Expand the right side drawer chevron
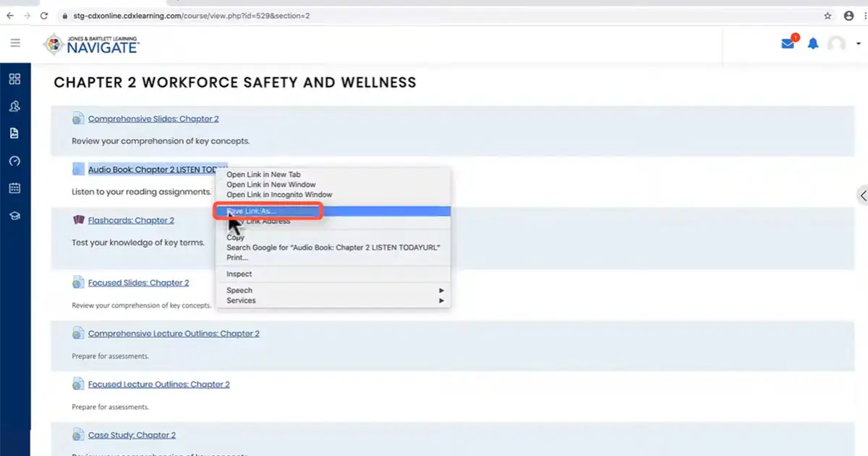The width and height of the screenshot is (868, 456). (862, 195)
